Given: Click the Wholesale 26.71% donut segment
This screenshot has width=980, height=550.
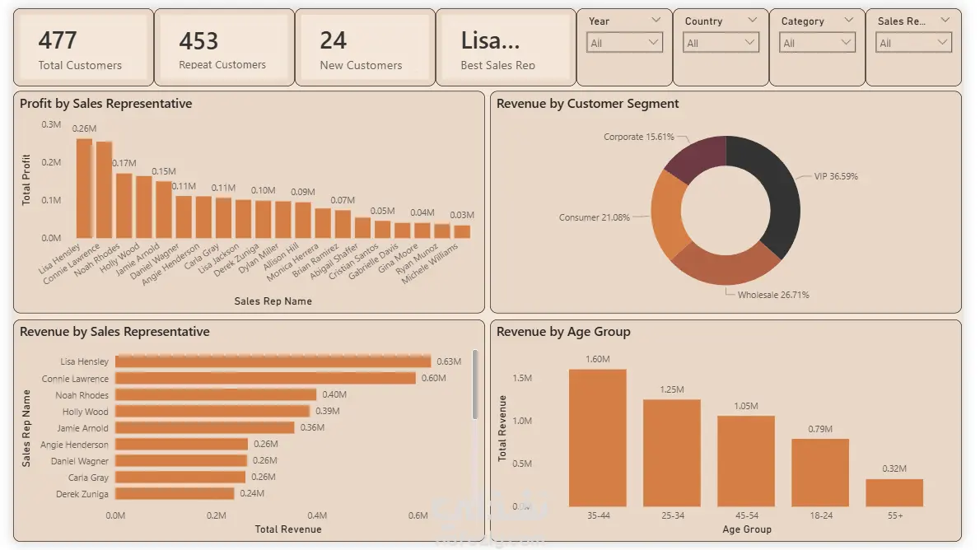Looking at the screenshot, I should (x=725, y=266).
